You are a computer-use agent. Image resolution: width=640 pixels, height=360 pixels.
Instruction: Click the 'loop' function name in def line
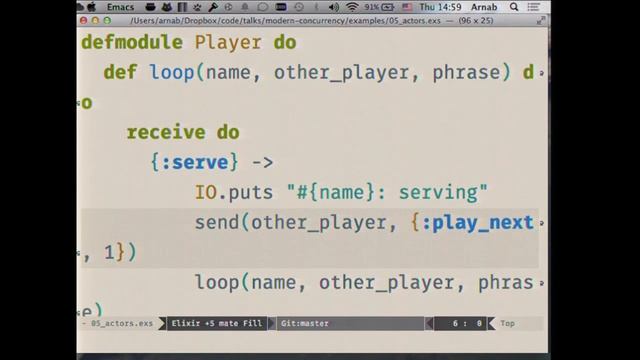click(171, 72)
